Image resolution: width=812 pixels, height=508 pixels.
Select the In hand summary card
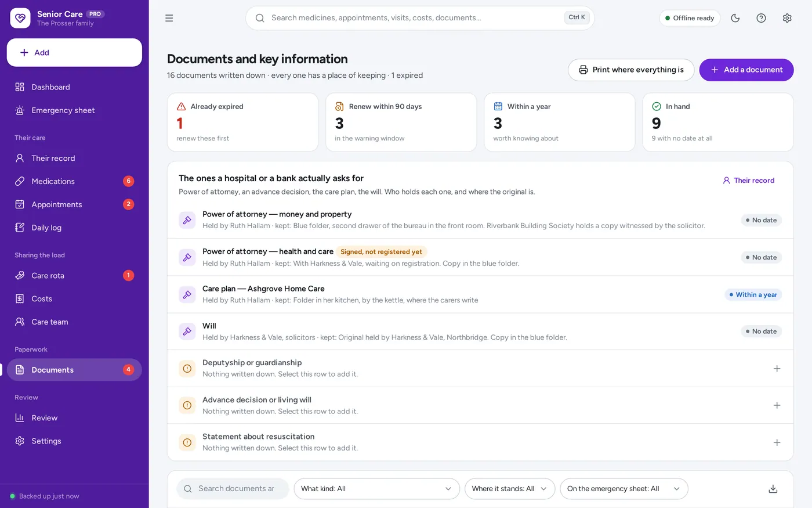[x=718, y=123]
